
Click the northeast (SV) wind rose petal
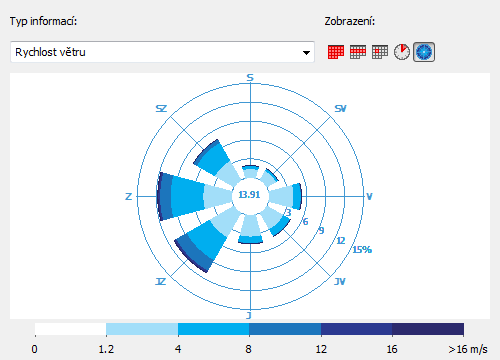pos(269,178)
